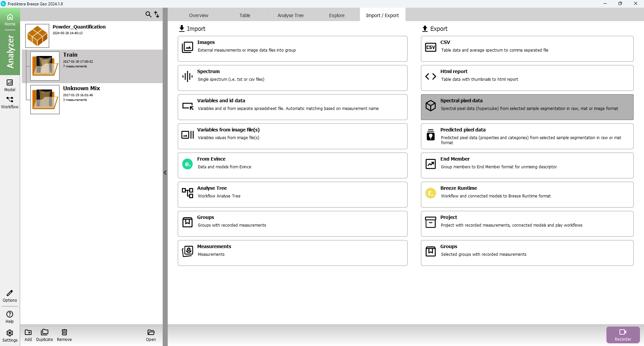This screenshot has height=346, width=644.
Task: Open the Workflow section in sidebar
Action: (x=10, y=103)
